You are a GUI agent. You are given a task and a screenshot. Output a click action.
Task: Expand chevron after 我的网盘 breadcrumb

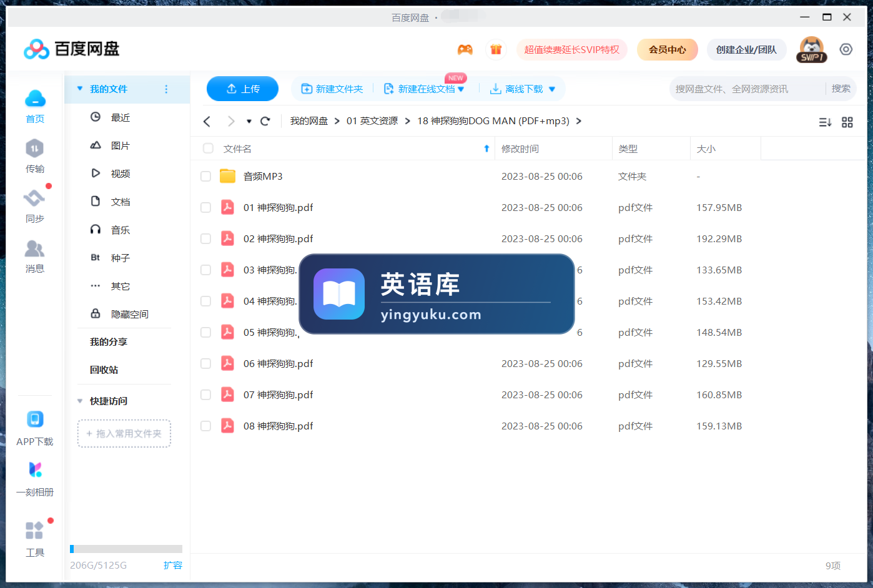pyautogui.click(x=337, y=121)
